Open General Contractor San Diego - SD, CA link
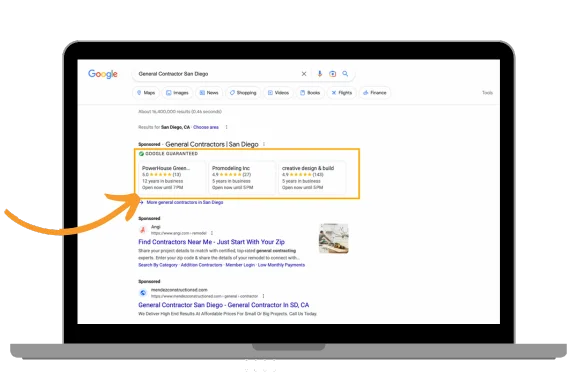This screenshot has height=390, width=570. (x=224, y=305)
